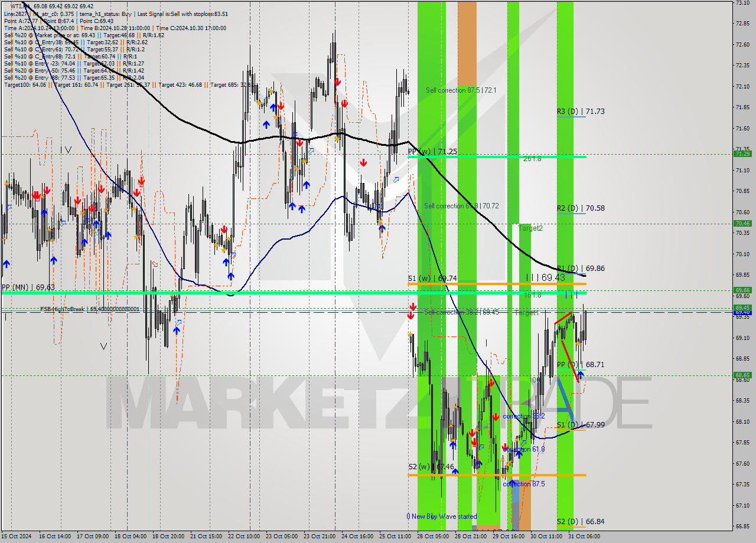The height and width of the screenshot is (543, 756).
Task: Select the S2 (D) | 66.84 daily support label
Action: point(581,522)
